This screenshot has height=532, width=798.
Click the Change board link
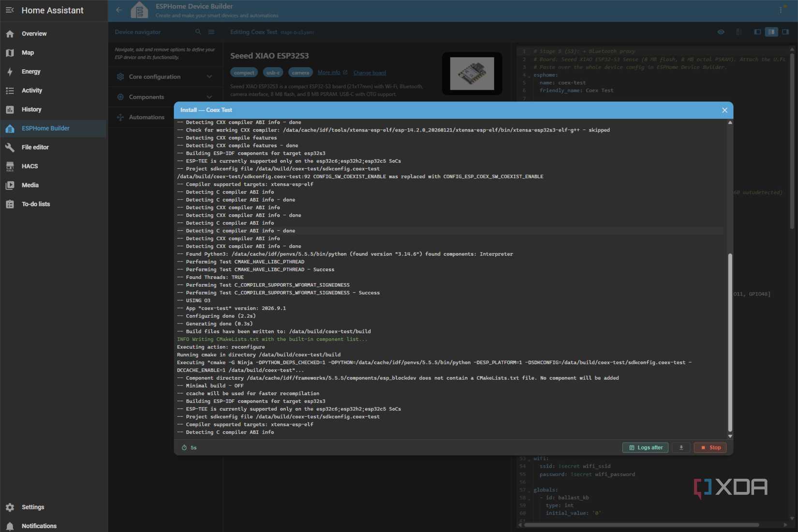(x=369, y=73)
